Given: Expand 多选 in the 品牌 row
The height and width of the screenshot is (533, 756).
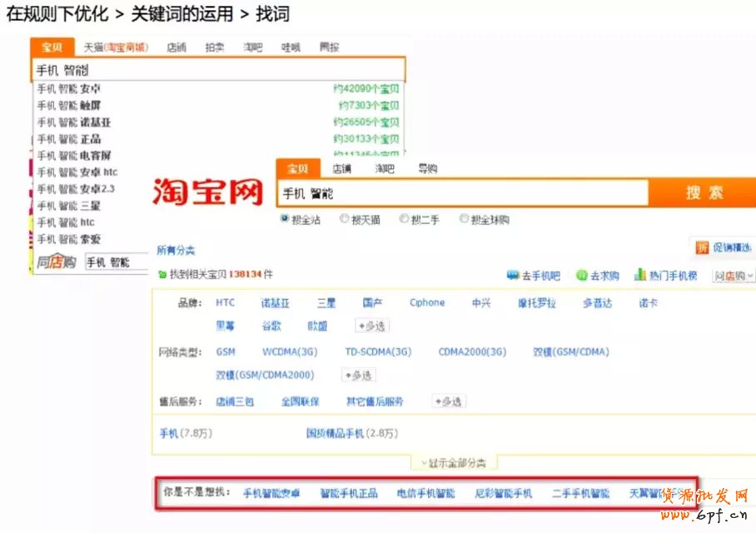Looking at the screenshot, I should pos(371,326).
